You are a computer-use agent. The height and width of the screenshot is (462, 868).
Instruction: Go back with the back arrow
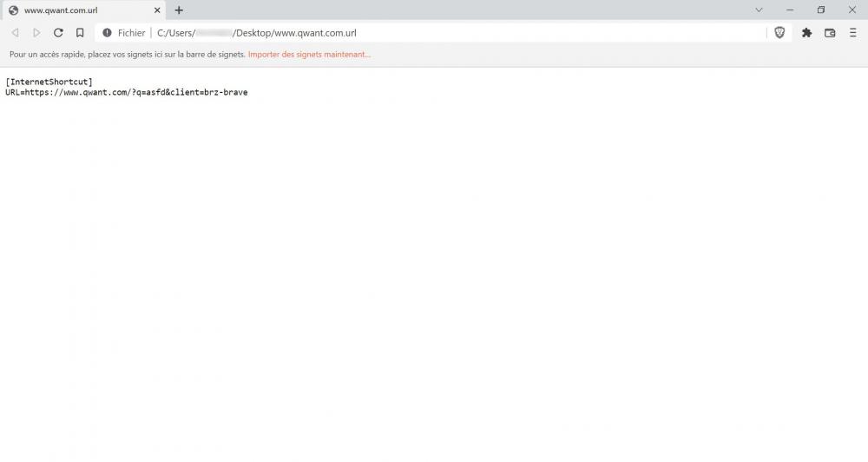(16, 33)
